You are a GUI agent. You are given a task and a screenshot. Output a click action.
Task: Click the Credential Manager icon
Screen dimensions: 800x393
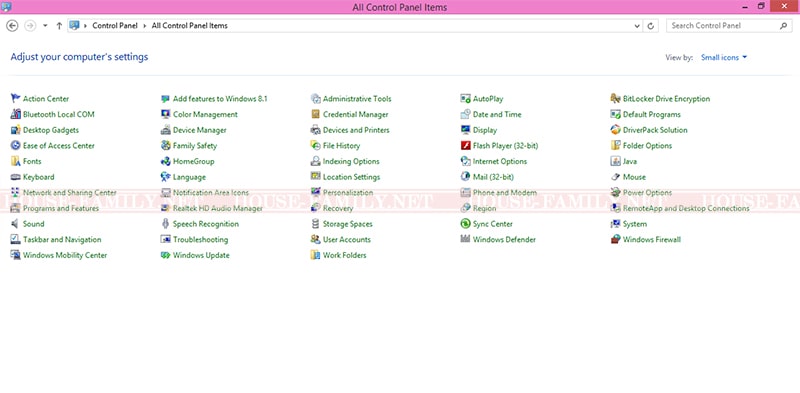click(315, 114)
